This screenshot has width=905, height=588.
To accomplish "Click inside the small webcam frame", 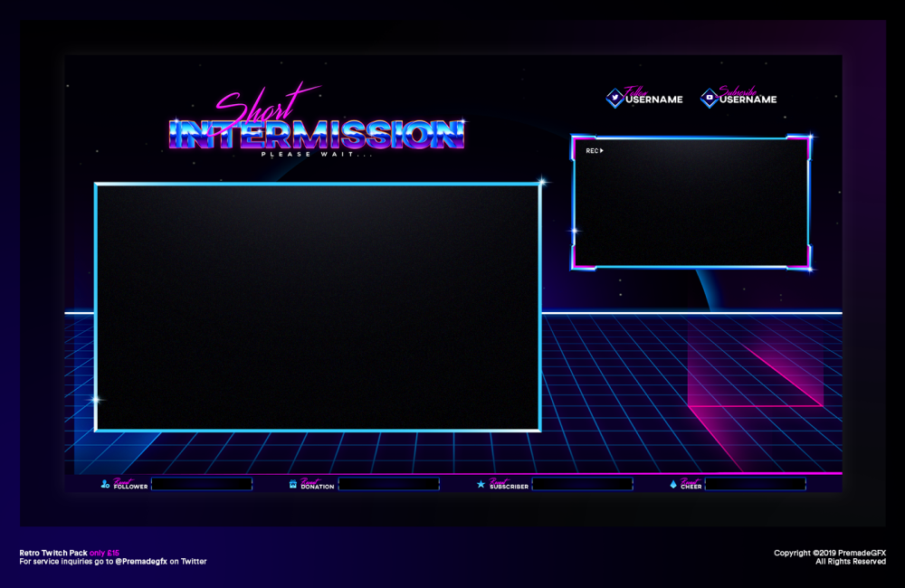I will [x=691, y=204].
